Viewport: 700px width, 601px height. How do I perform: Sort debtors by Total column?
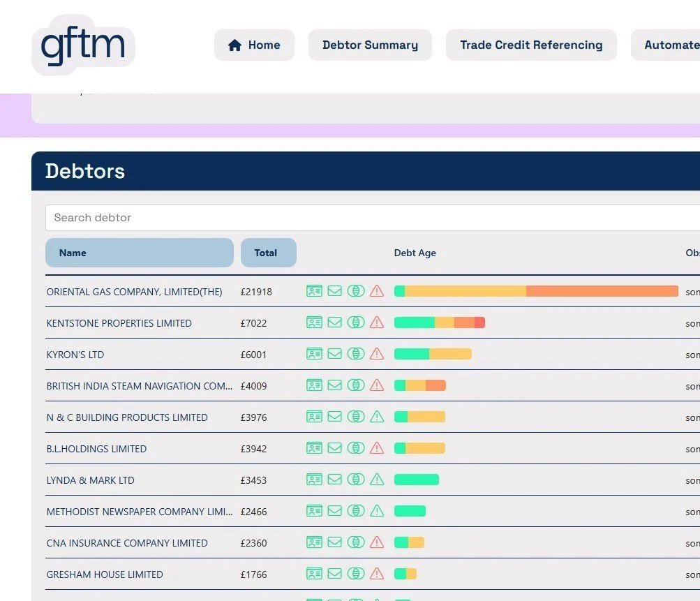point(268,253)
